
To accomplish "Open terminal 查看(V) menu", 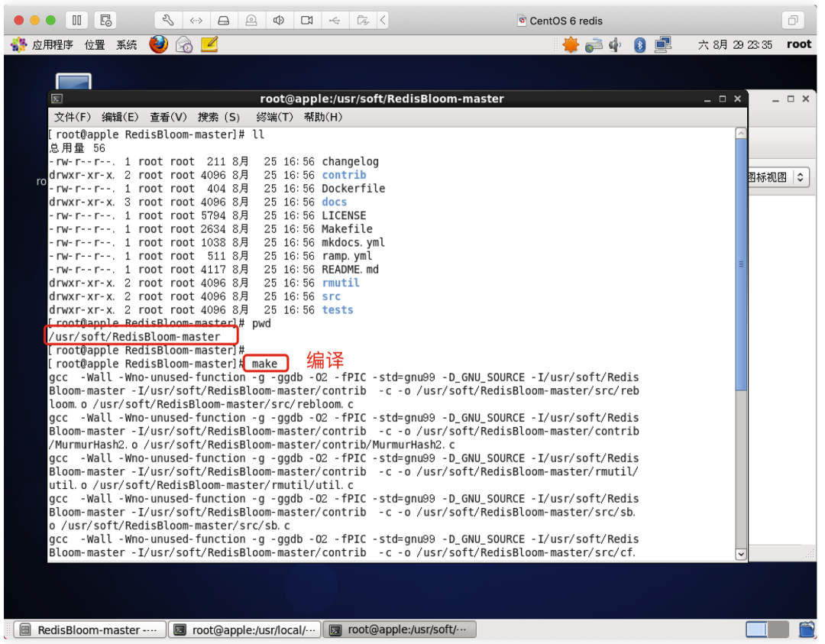I will point(168,117).
